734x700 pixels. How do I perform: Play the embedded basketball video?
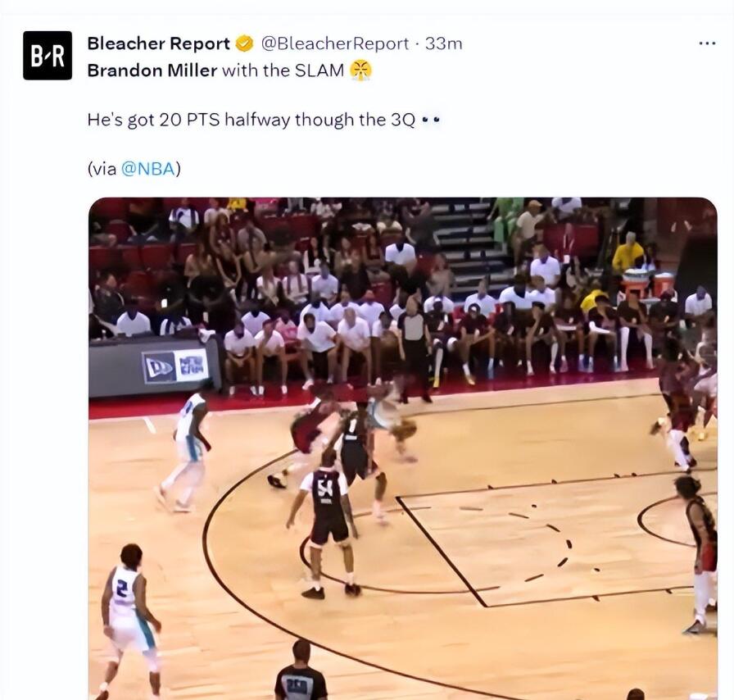coord(402,448)
